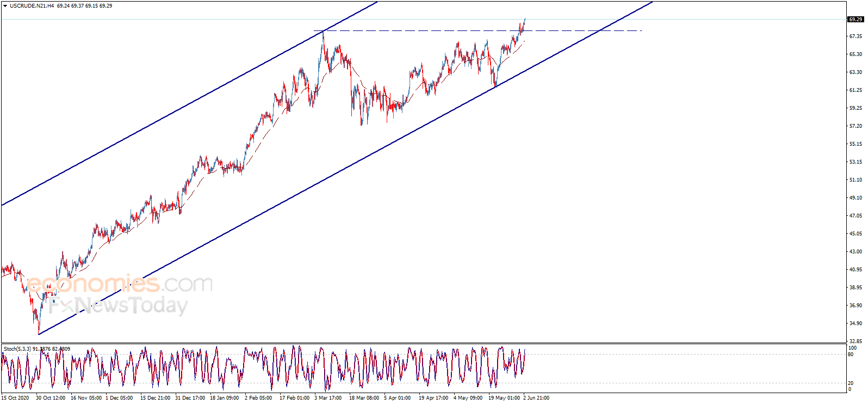The image size is (868, 404).
Task: Click the 31 Dec 17:00 time label
Action: point(190,398)
